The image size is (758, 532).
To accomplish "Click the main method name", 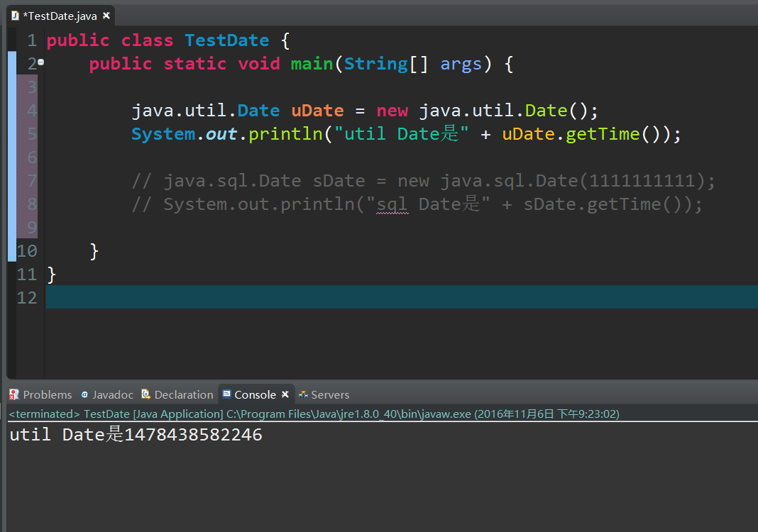I will click(312, 64).
